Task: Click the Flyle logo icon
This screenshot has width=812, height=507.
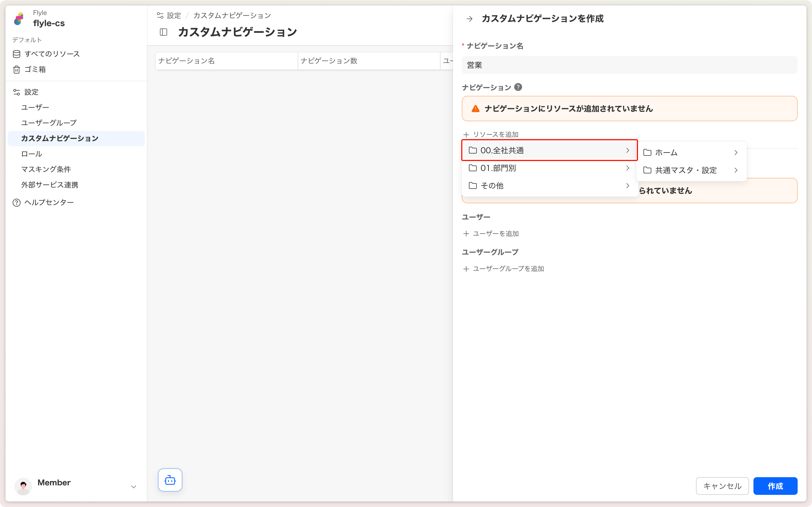Action: pos(19,19)
